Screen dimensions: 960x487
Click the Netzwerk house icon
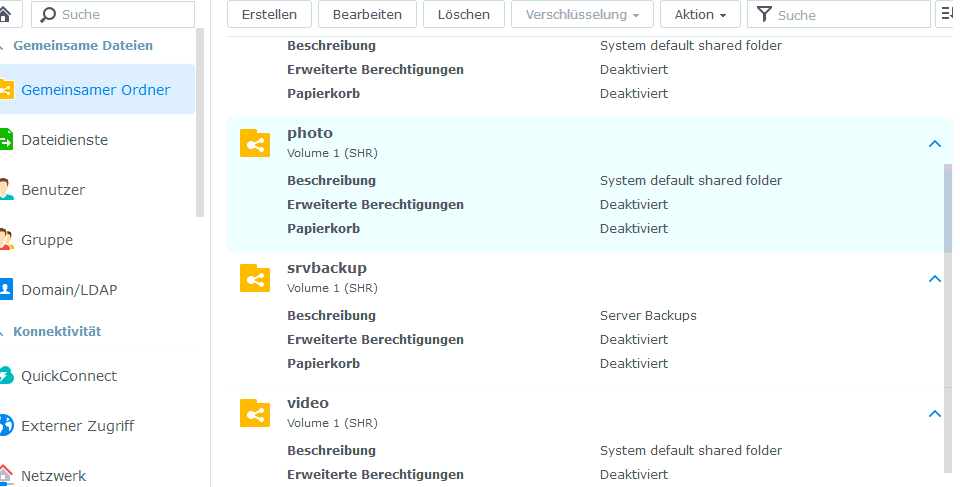(6, 475)
